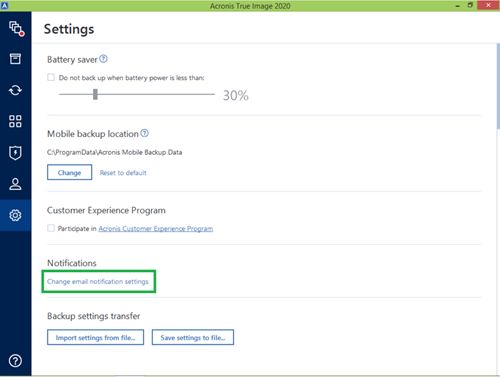Click the 'Notifications' section heading
This screenshot has width=500, height=377.
(72, 263)
